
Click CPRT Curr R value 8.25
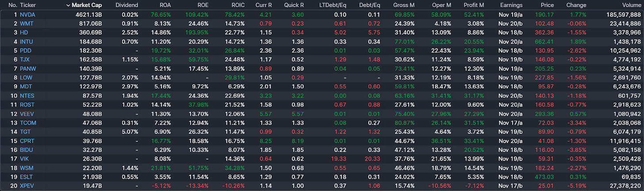pos(266,141)
